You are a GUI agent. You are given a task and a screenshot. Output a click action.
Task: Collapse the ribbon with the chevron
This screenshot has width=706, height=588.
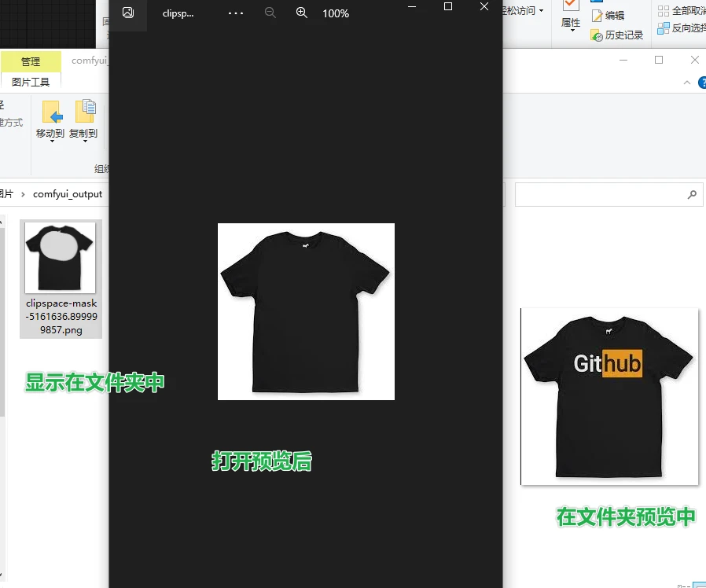(689, 83)
